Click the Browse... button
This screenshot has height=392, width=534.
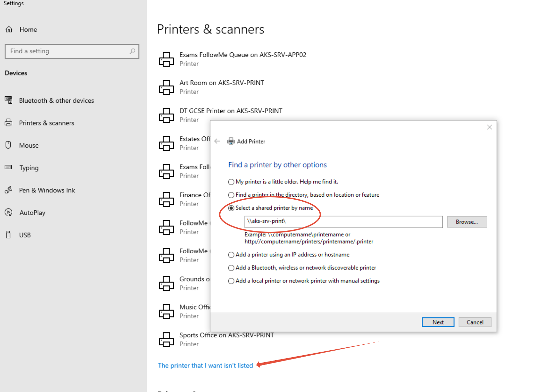point(467,222)
